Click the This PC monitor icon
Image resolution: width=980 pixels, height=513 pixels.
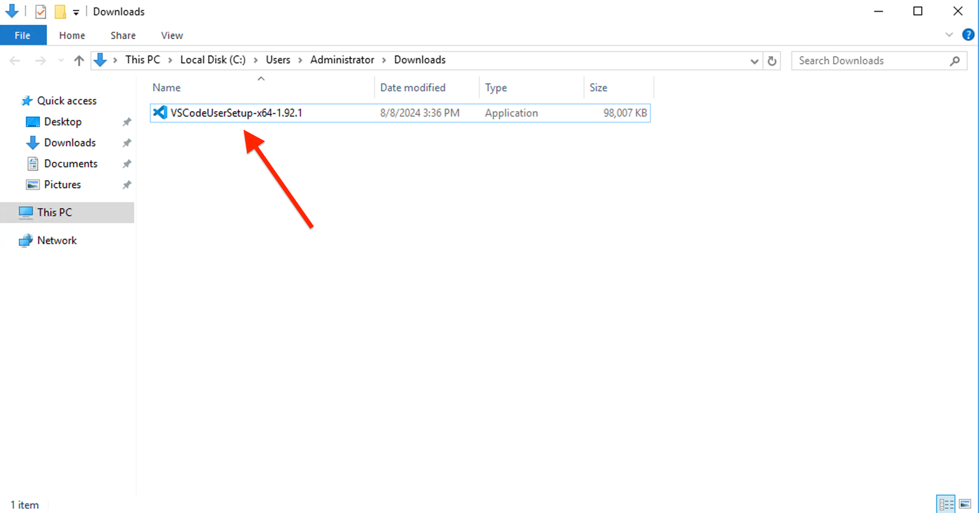(26, 213)
